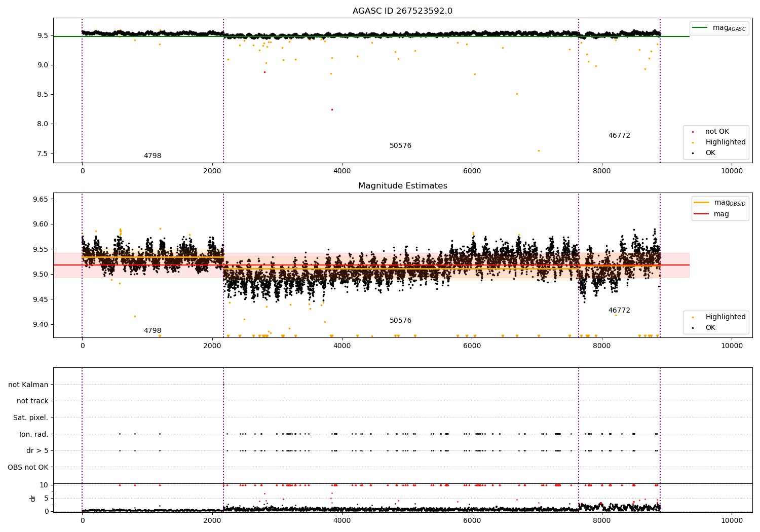Click the rotated 'dr' axis label
760x532 pixels.
click(33, 498)
